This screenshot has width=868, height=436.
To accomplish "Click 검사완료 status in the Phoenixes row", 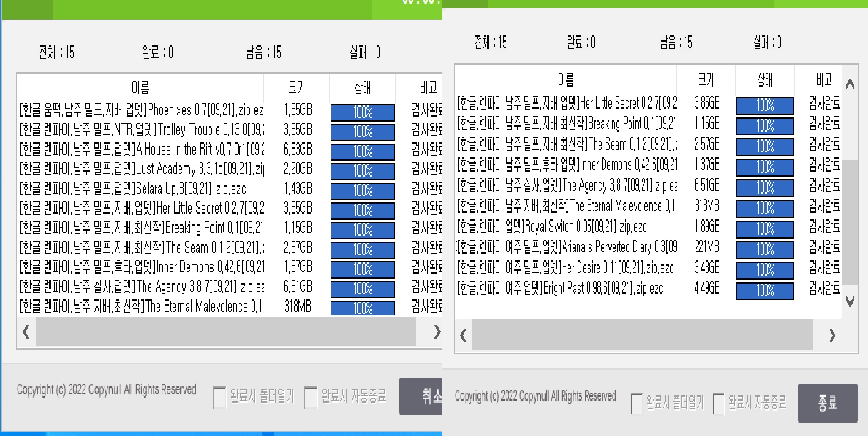I will coord(427,110).
